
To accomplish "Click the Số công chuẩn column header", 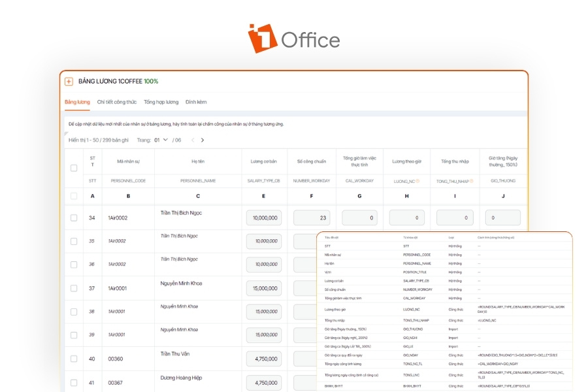I will point(312,161).
